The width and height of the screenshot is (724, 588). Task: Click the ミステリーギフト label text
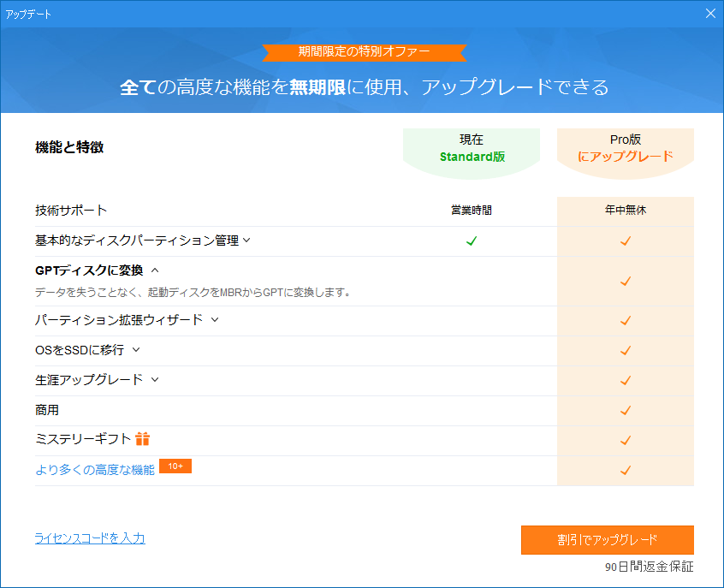[83, 439]
